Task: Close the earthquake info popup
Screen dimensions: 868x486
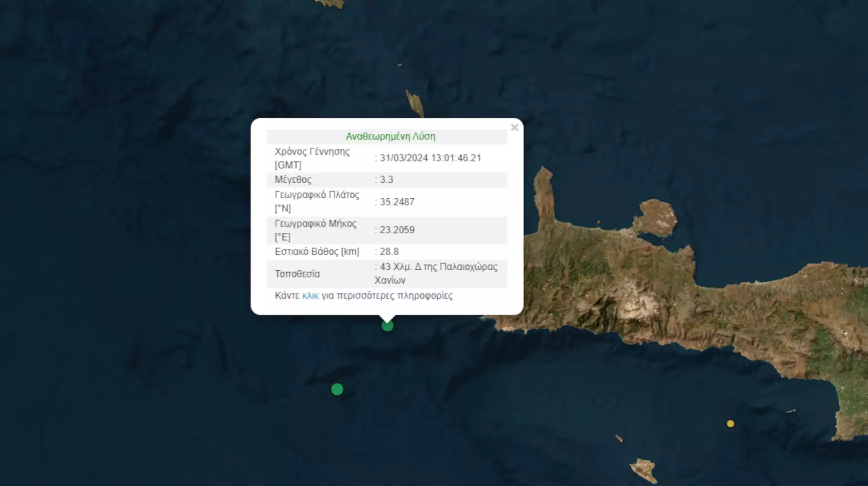Action: coord(514,127)
